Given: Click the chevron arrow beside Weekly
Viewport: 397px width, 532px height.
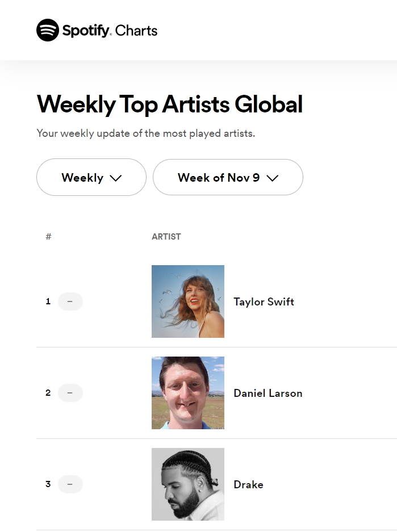Looking at the screenshot, I should tap(116, 178).
